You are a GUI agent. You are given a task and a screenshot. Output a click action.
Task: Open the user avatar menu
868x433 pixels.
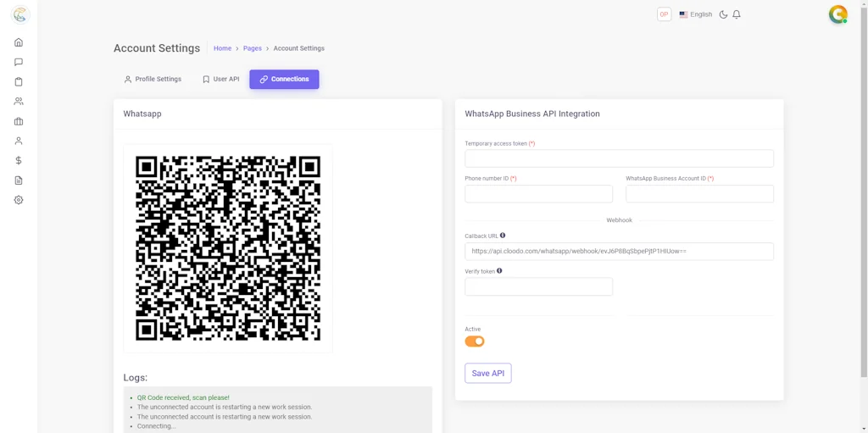click(837, 14)
